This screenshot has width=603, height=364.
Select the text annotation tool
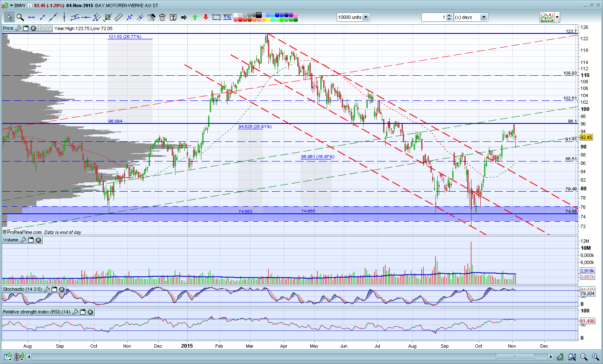[173, 17]
